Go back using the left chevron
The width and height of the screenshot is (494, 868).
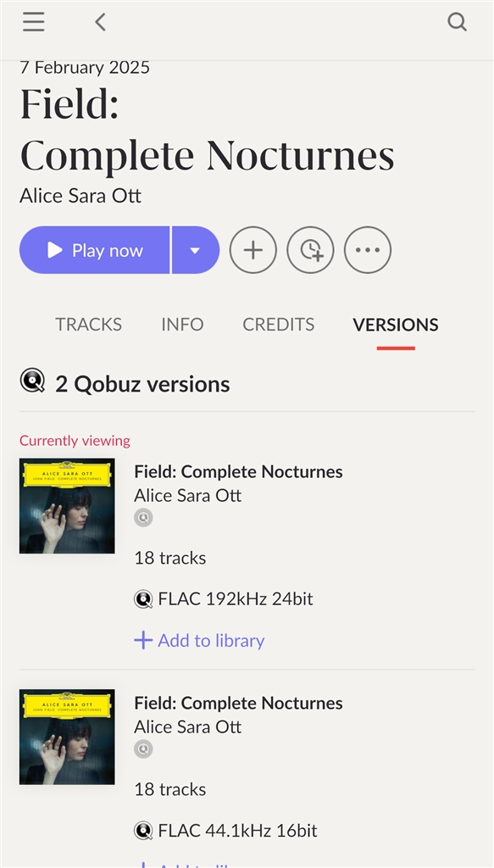[x=100, y=22]
